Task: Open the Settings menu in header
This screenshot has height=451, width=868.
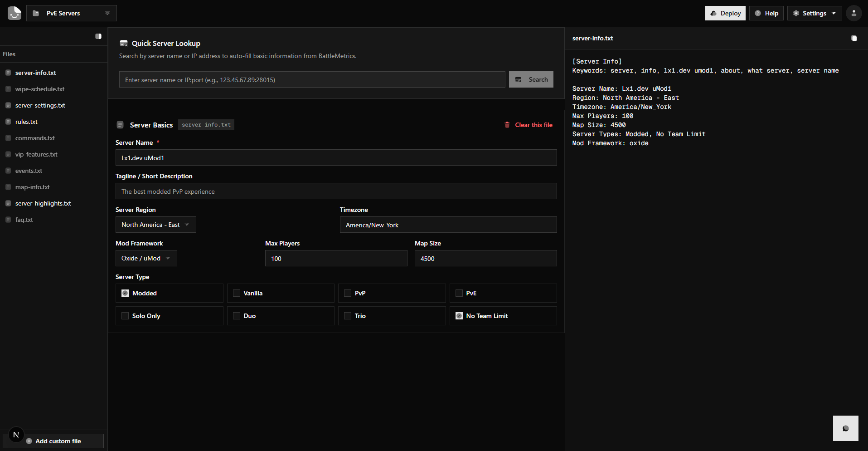Action: pyautogui.click(x=814, y=13)
